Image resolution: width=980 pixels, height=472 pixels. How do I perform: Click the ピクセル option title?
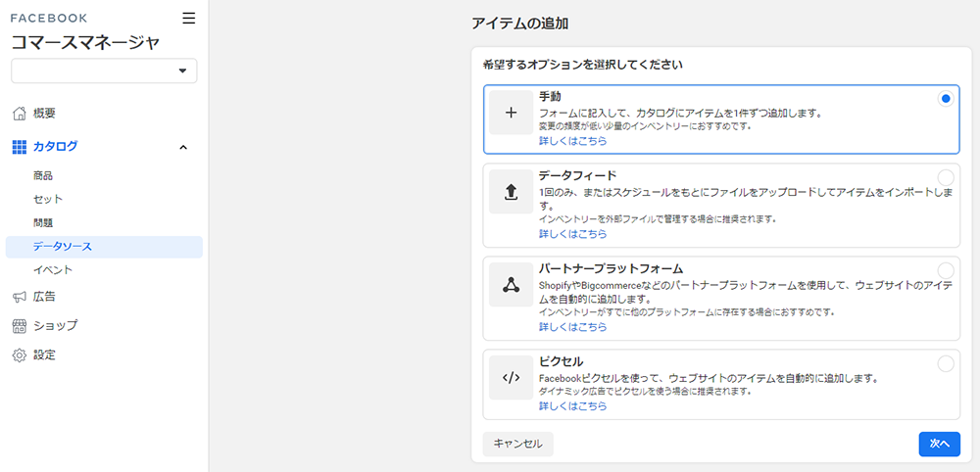[562, 361]
